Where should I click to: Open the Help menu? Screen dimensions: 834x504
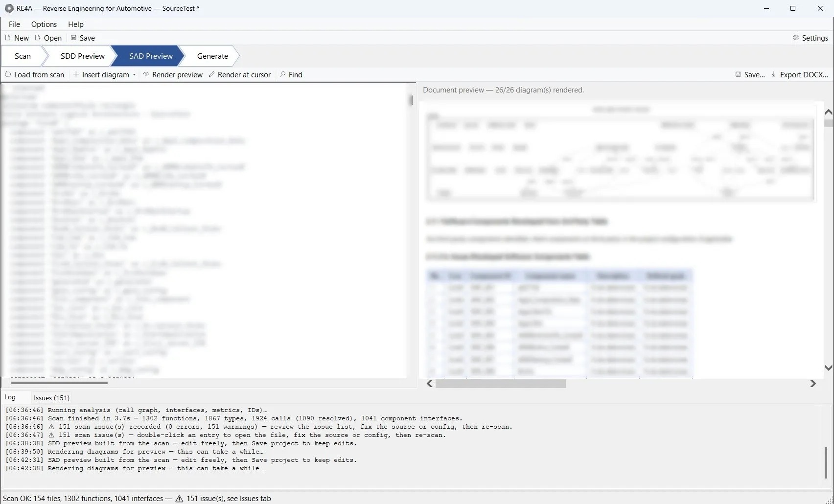tap(76, 24)
